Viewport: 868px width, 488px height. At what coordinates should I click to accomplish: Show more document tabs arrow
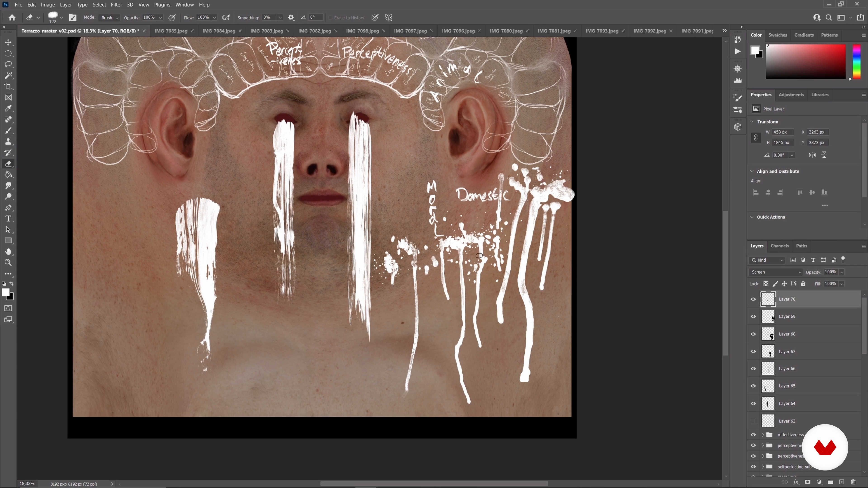724,31
